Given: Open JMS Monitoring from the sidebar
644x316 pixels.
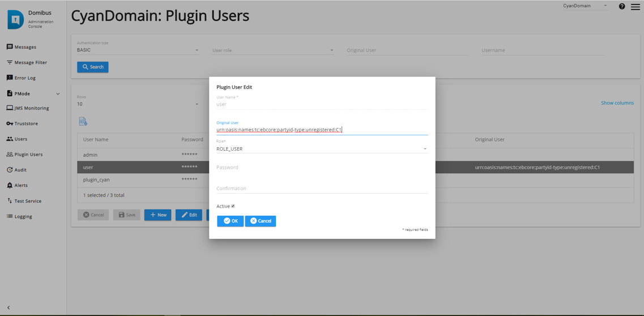Looking at the screenshot, I should tap(31, 108).
